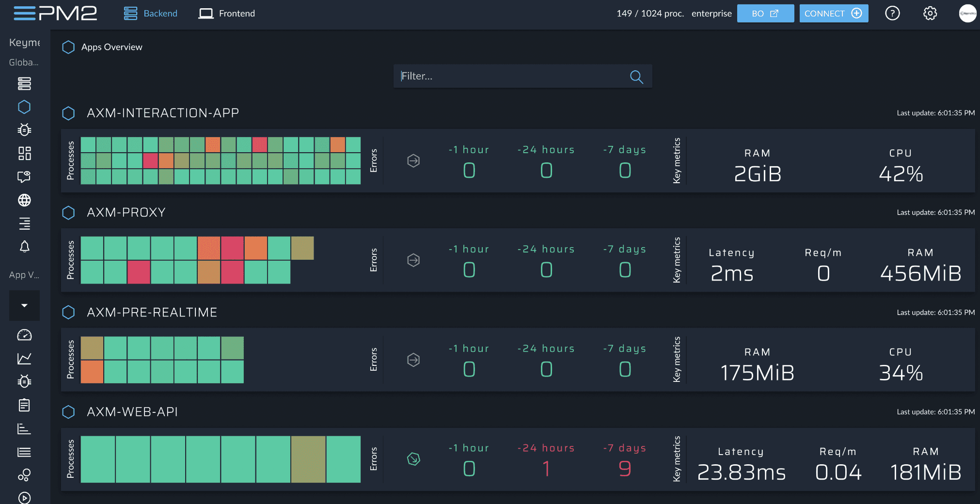Viewport: 980px width, 504px height.
Task: Click the 23.83ms Latency metric
Action: (x=741, y=472)
